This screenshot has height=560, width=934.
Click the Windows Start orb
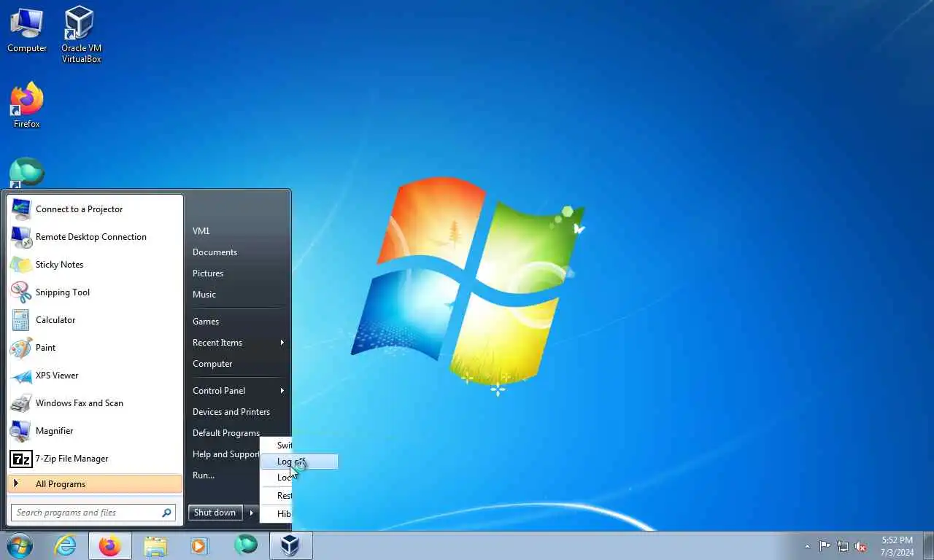click(20, 545)
